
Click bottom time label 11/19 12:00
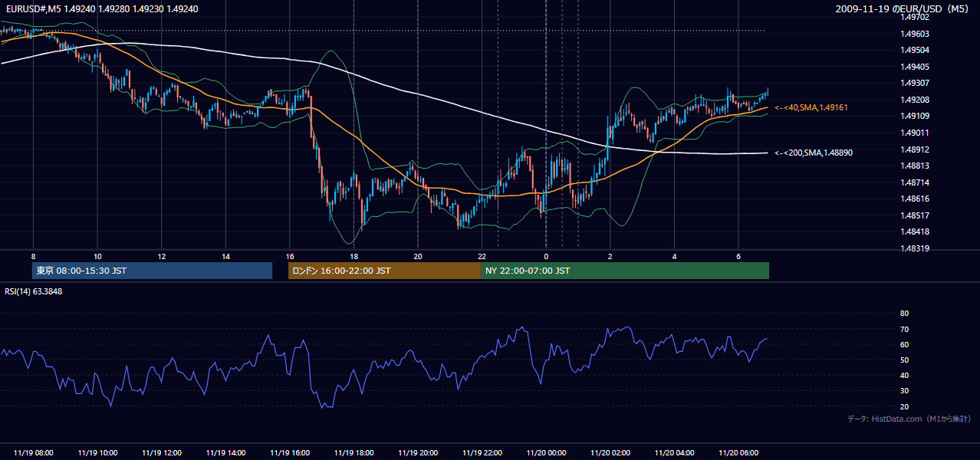pyautogui.click(x=161, y=453)
